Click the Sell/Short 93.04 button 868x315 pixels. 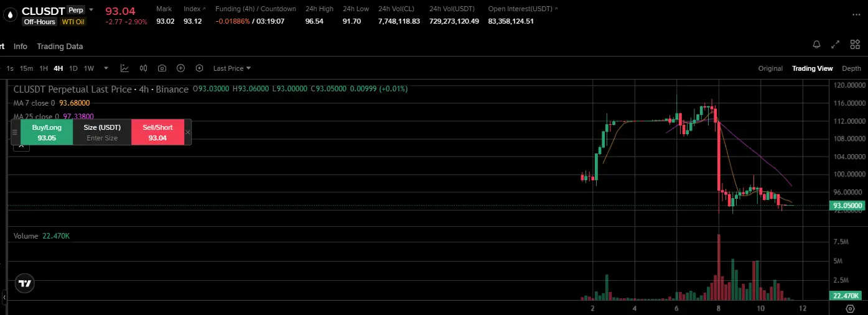point(158,132)
